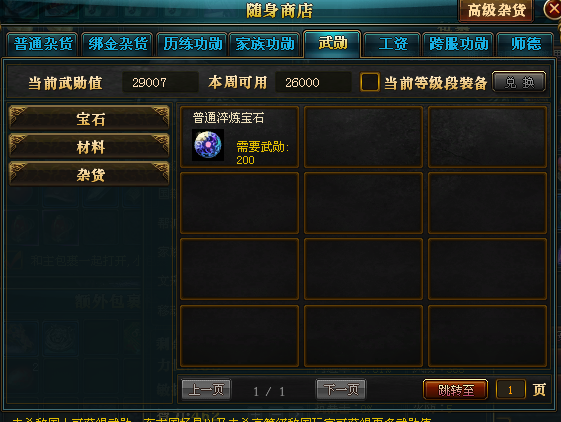561x422 pixels.
Task: Click the 兑换 button
Action: point(519,82)
